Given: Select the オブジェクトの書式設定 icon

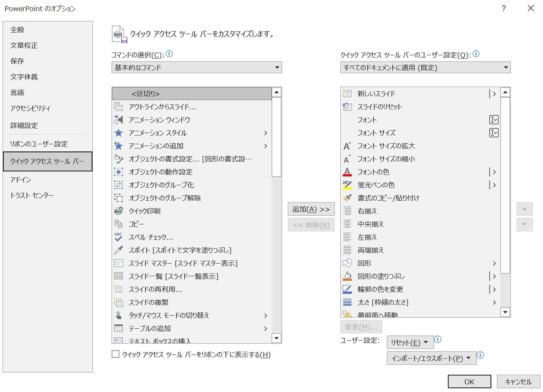Looking at the screenshot, I should point(119,159).
